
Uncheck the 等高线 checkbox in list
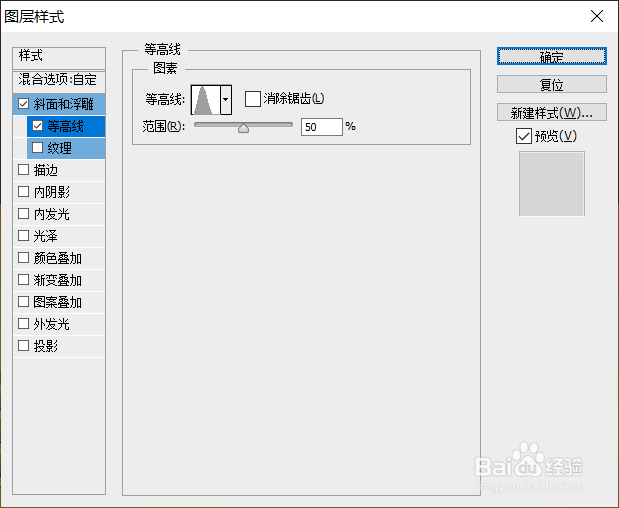tap(38, 126)
